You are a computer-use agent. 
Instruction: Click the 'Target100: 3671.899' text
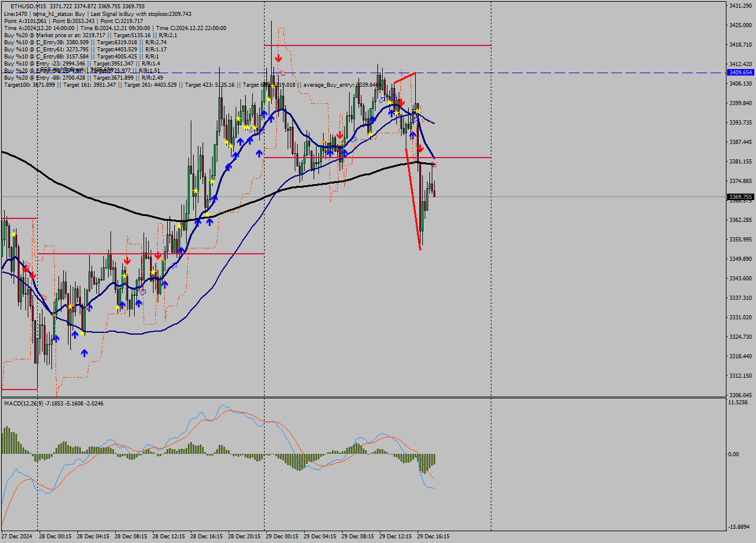click(x=29, y=85)
